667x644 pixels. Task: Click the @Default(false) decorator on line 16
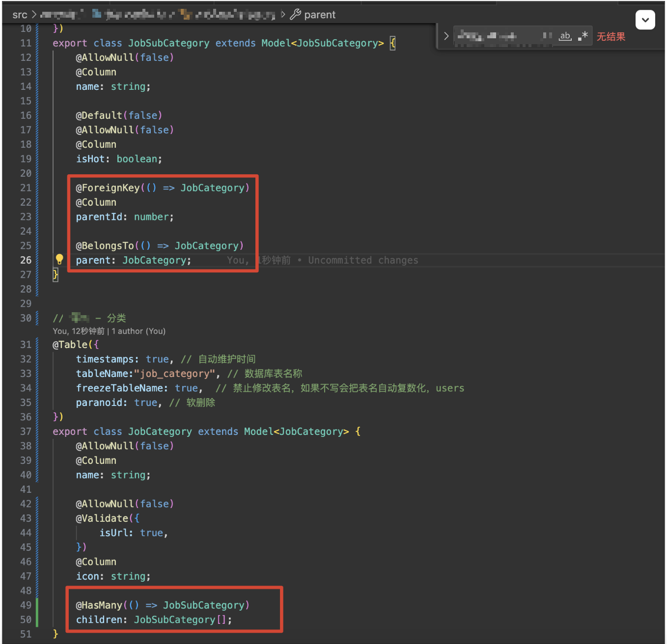[x=119, y=115]
